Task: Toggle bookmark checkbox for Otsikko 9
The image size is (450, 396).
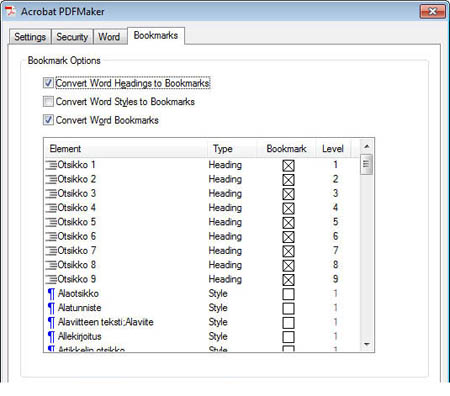Action: (288, 280)
